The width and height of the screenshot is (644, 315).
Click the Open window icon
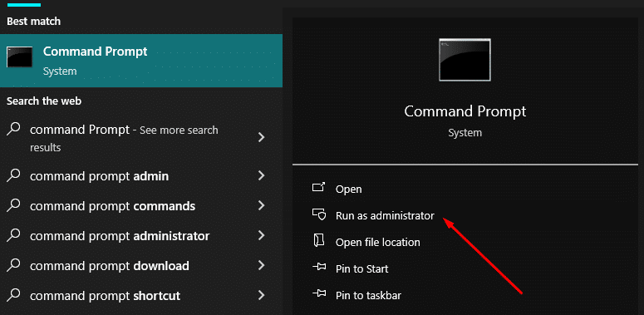coord(319,187)
